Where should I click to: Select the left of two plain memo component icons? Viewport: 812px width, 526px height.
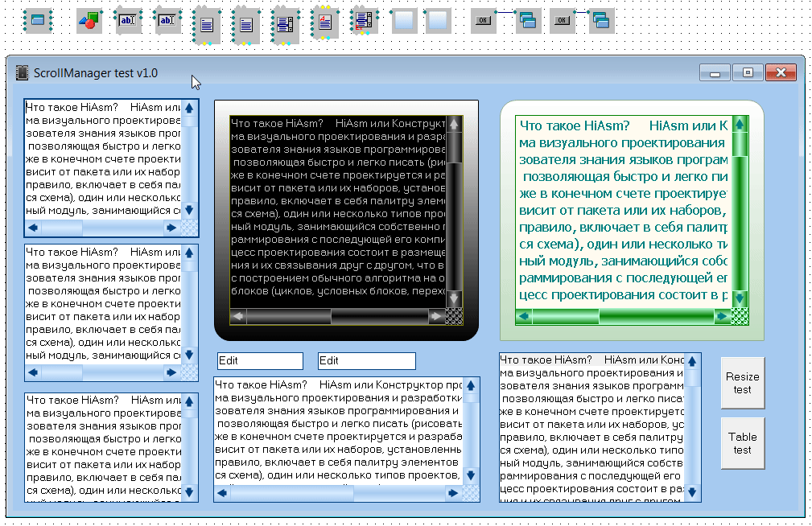pyautogui.click(x=207, y=25)
